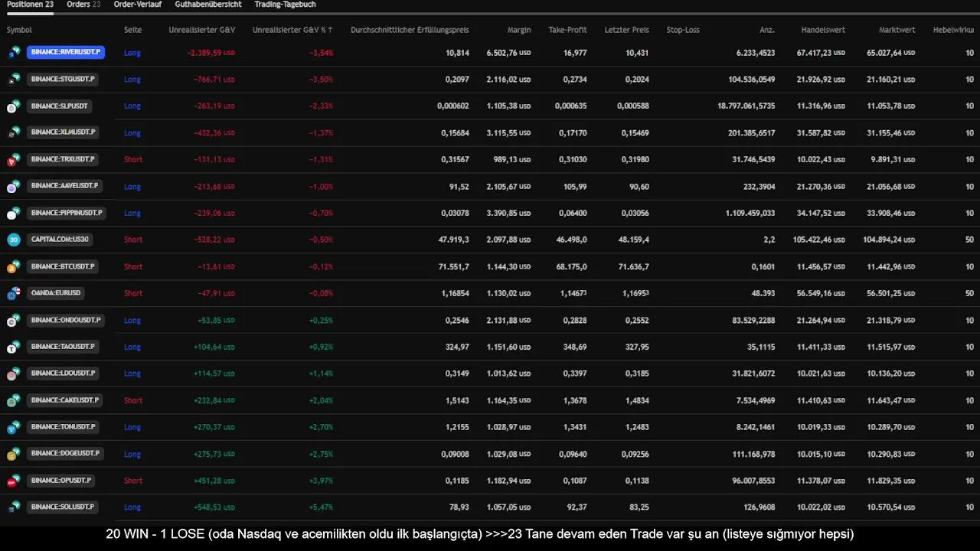This screenshot has width=980, height=551.
Task: Click the ONDOUSDT.P coin icon
Action: (x=14, y=320)
